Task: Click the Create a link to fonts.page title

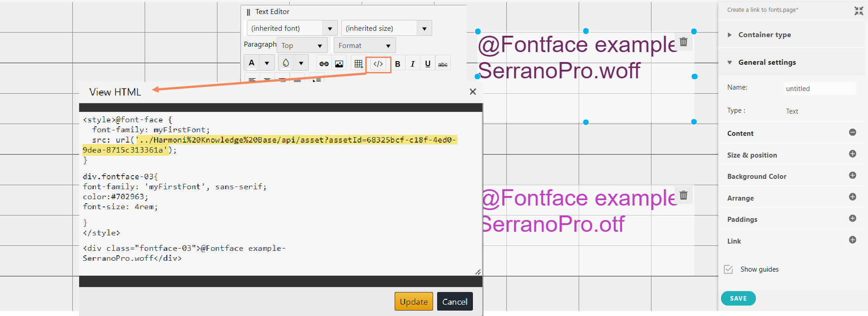Action: coord(763,10)
